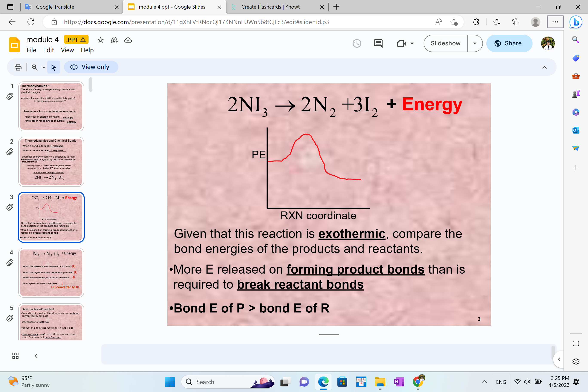This screenshot has height=392, width=588.
Task: Star the module 4 presentation
Action: [x=101, y=40]
